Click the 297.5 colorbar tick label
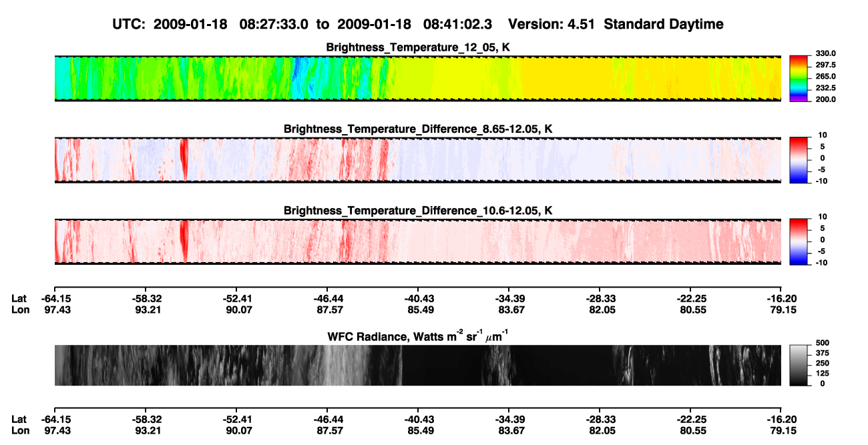 point(825,65)
